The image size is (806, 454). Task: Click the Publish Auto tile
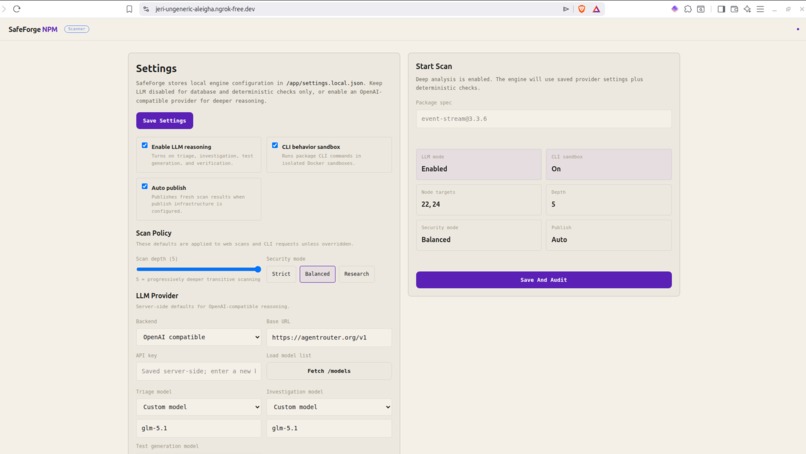pyautogui.click(x=609, y=235)
